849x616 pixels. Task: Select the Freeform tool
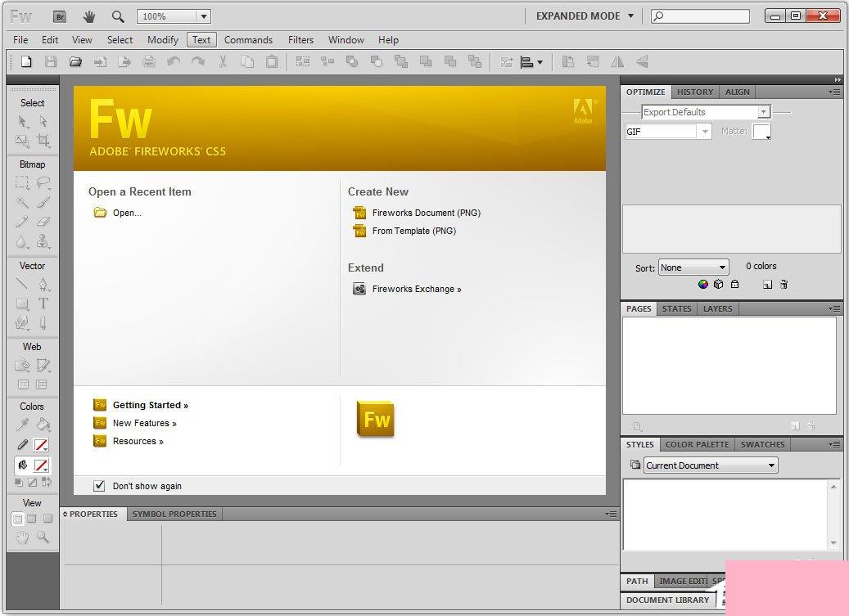coord(22,323)
